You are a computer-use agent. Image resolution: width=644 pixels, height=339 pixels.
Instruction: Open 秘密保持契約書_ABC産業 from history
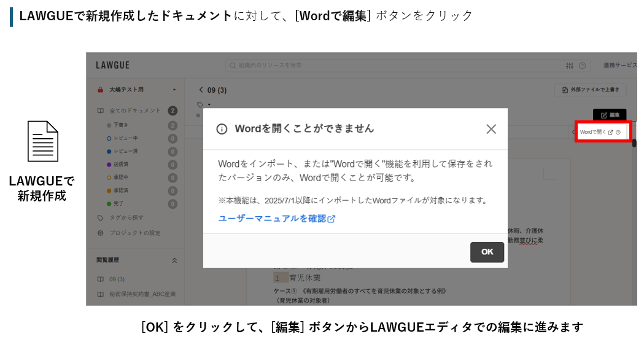click(142, 294)
